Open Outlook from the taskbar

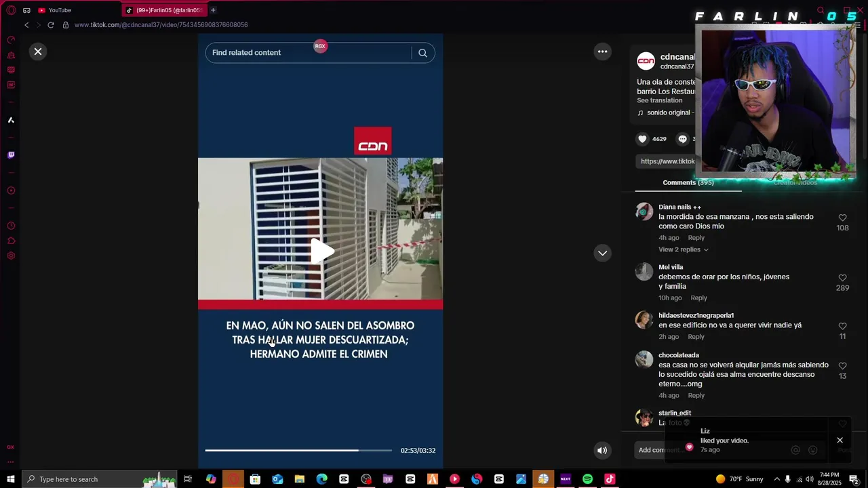pyautogui.click(x=277, y=479)
